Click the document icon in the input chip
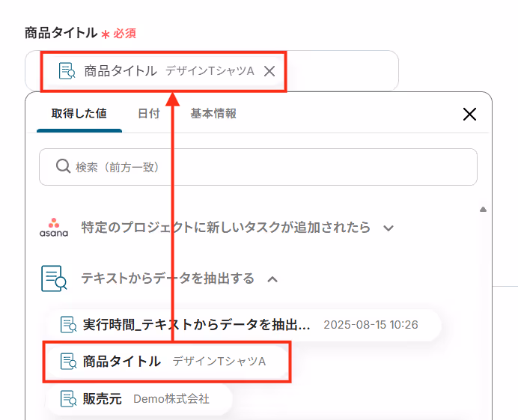Screen dimensions: 518x420 (x=67, y=70)
